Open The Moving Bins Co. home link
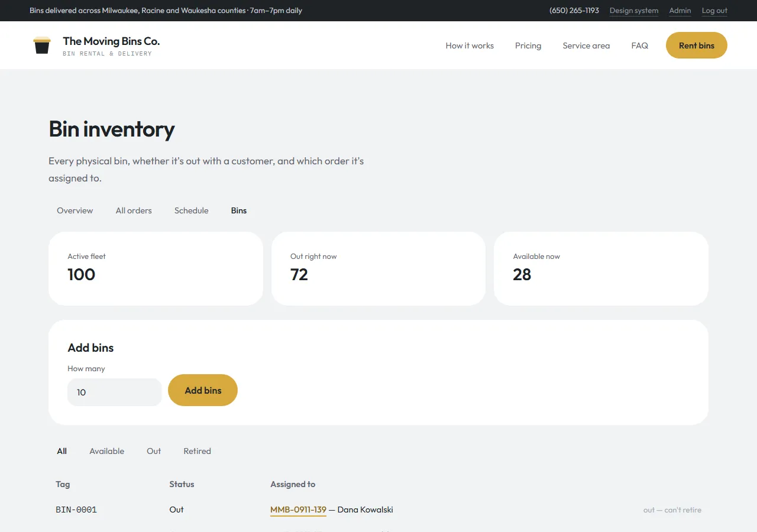Screen dimensions: 757x532 click(x=96, y=46)
